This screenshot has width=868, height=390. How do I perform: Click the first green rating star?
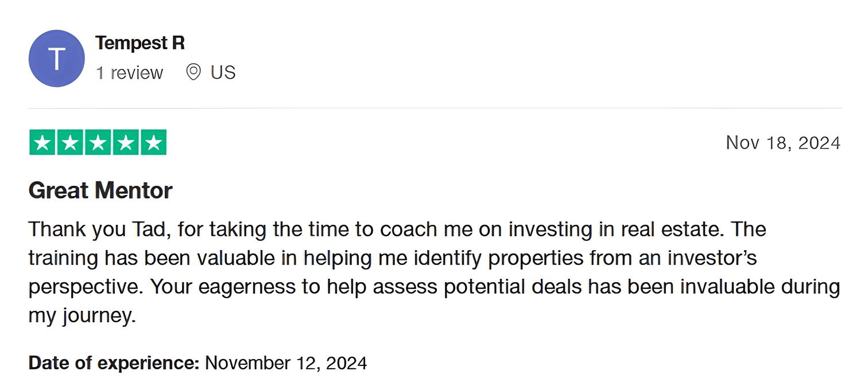(42, 143)
